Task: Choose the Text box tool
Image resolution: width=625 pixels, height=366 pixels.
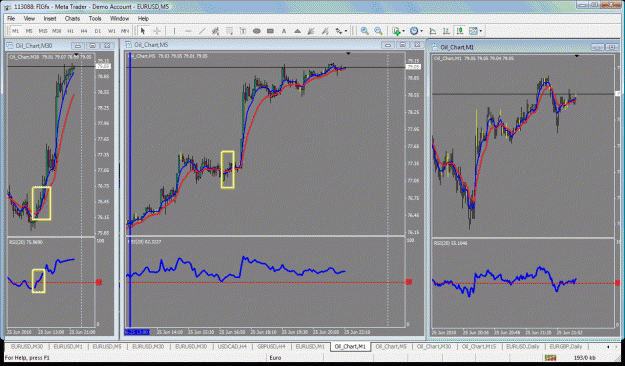Action: click(243, 31)
